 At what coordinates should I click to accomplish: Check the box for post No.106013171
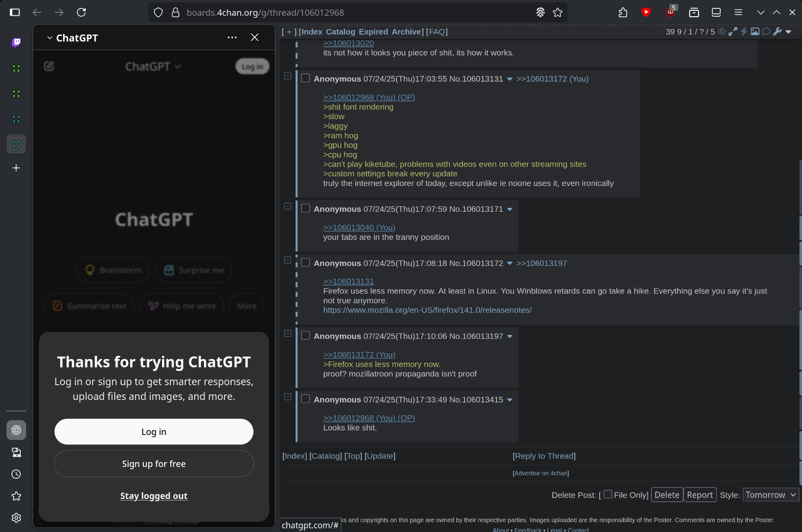(x=305, y=208)
